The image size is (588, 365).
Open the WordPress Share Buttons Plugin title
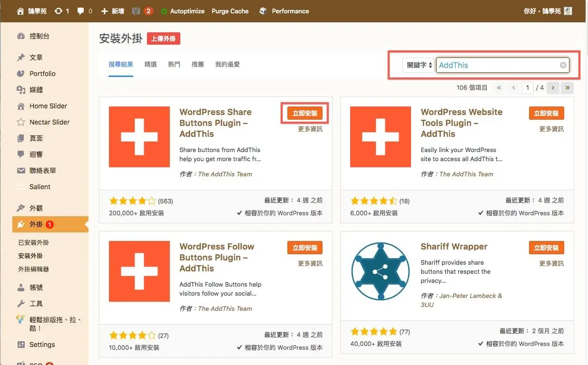(216, 123)
